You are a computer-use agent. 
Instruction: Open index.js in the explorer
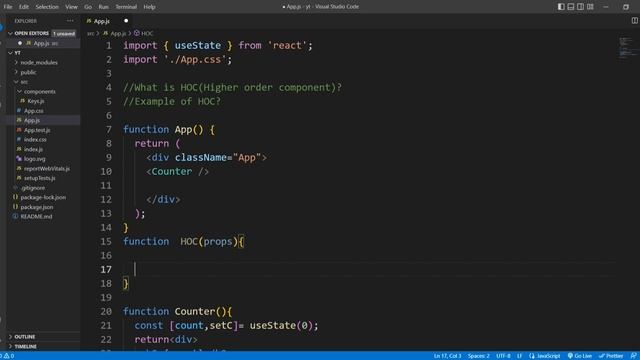click(x=33, y=149)
